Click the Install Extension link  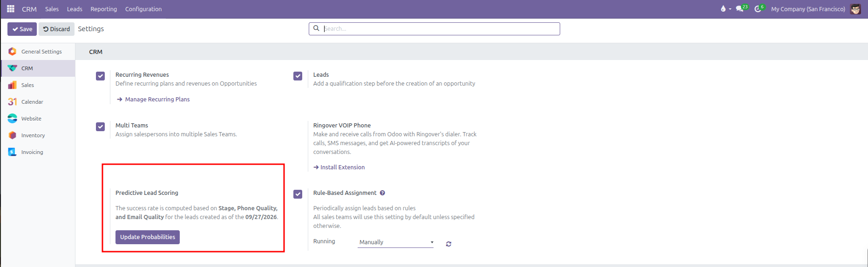(x=339, y=167)
